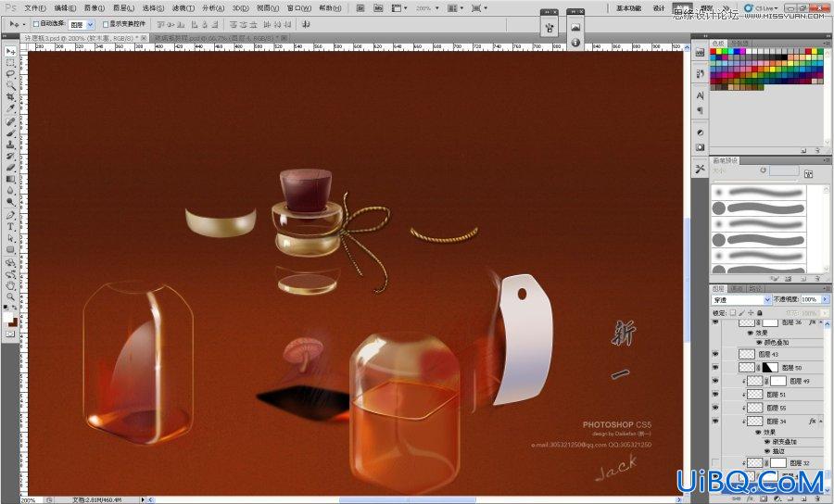
Task: Click the layer style fx icon at panel bottom
Action: (x=752, y=498)
